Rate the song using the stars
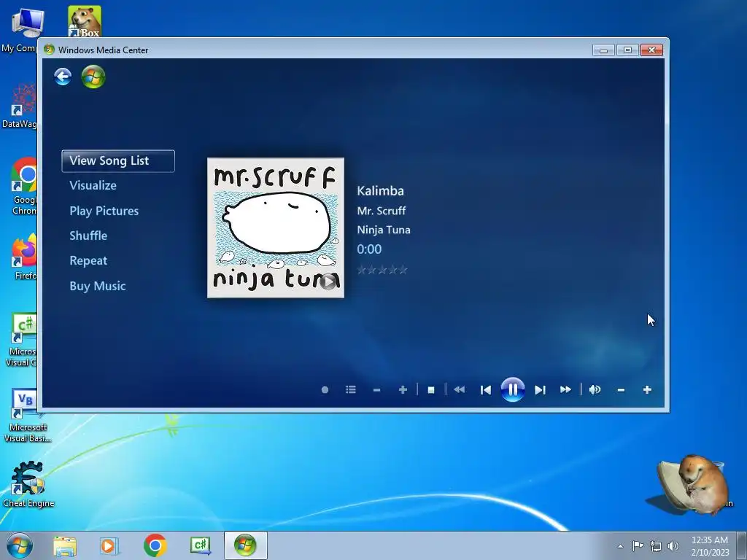747x560 pixels. point(382,270)
